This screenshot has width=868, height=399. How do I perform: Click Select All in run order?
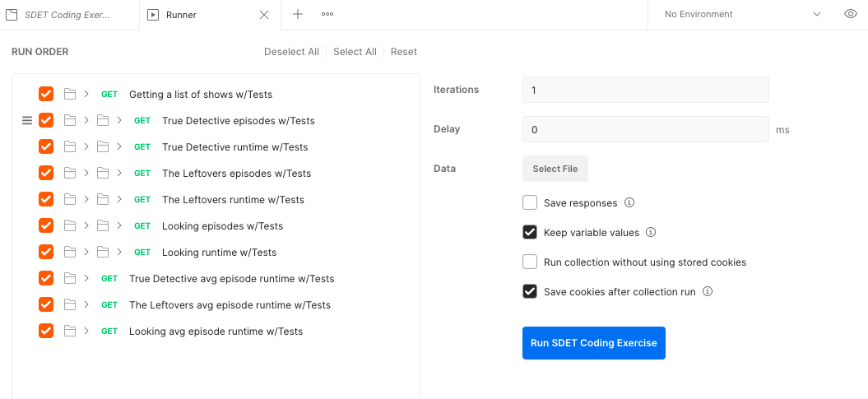(355, 52)
